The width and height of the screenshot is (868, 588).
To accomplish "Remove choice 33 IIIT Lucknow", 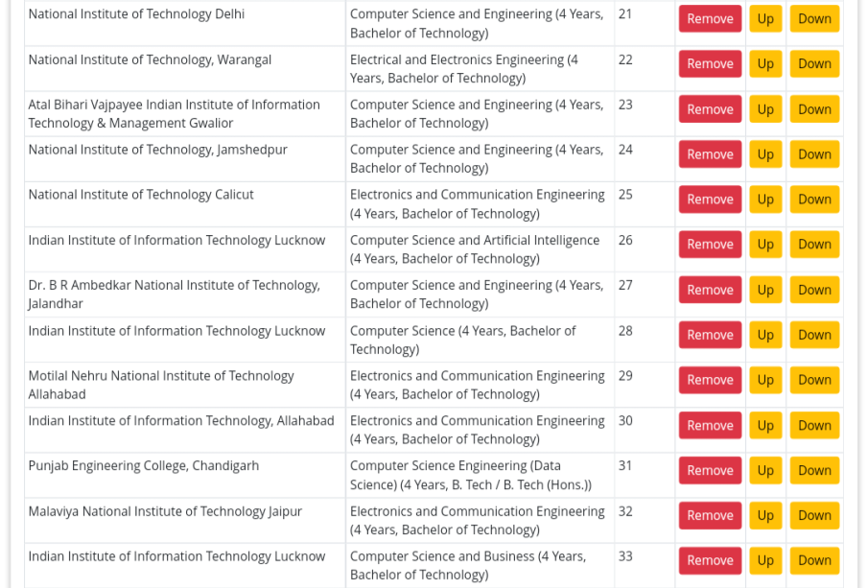I will 710,560.
